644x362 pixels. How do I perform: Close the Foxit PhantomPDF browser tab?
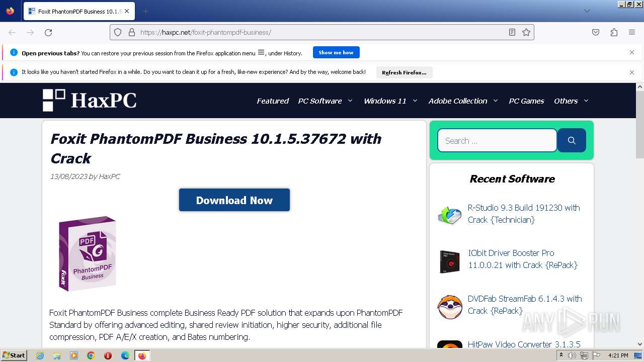[127, 11]
